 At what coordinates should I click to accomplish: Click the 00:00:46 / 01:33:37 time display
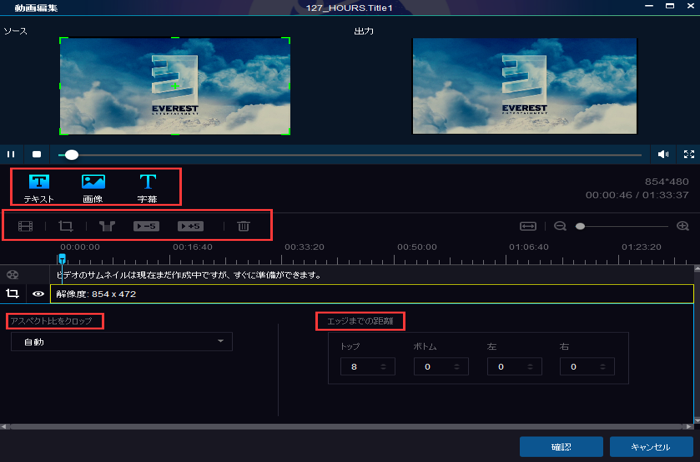click(637, 195)
